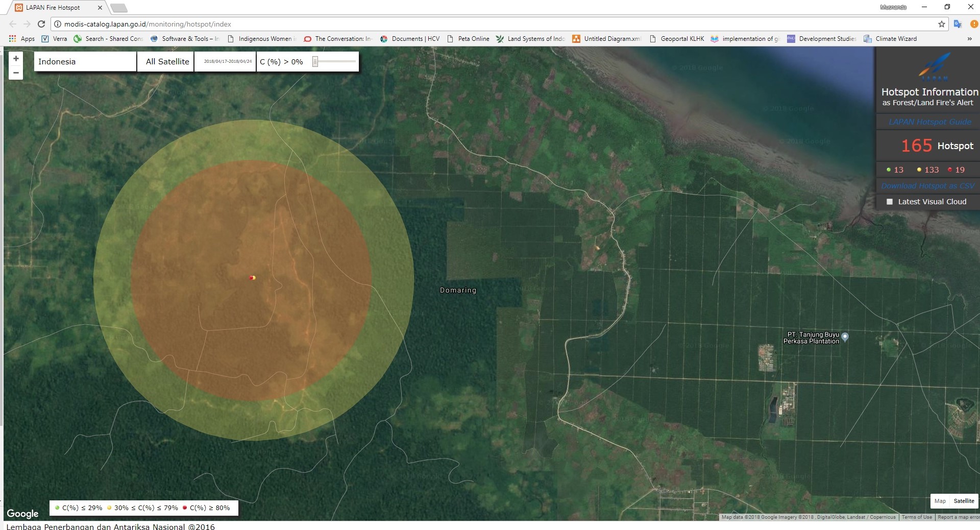980x530 pixels.
Task: Open the All Satellite dropdown
Action: (167, 62)
